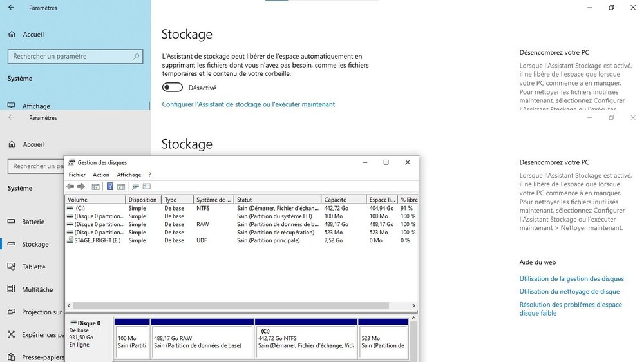
Task: Click Utilisation du nettoyage de disque link
Action: tap(569, 292)
